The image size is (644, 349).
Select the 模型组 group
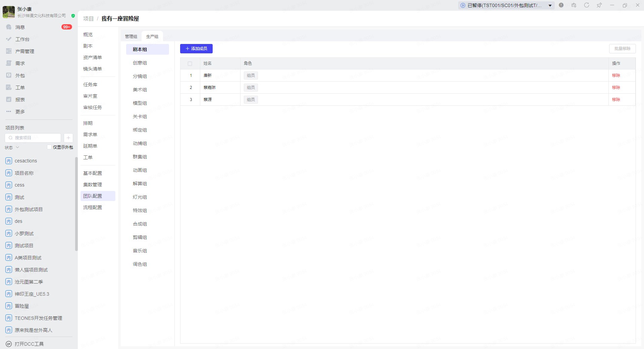click(148, 103)
